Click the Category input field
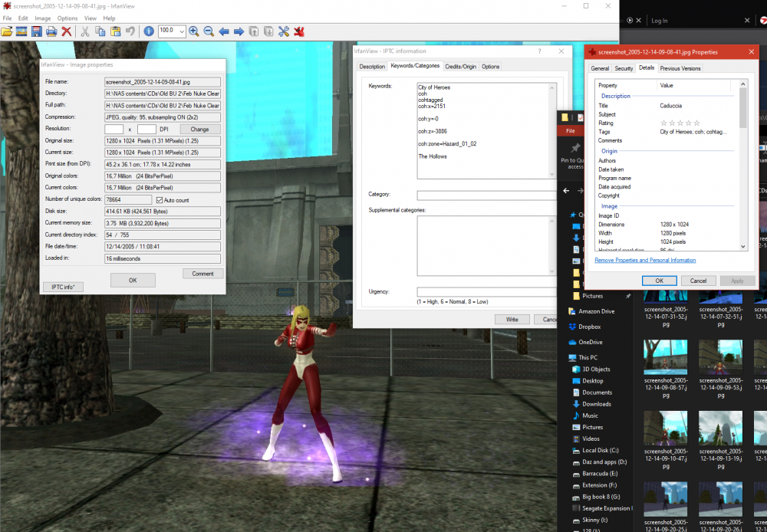 (486, 195)
